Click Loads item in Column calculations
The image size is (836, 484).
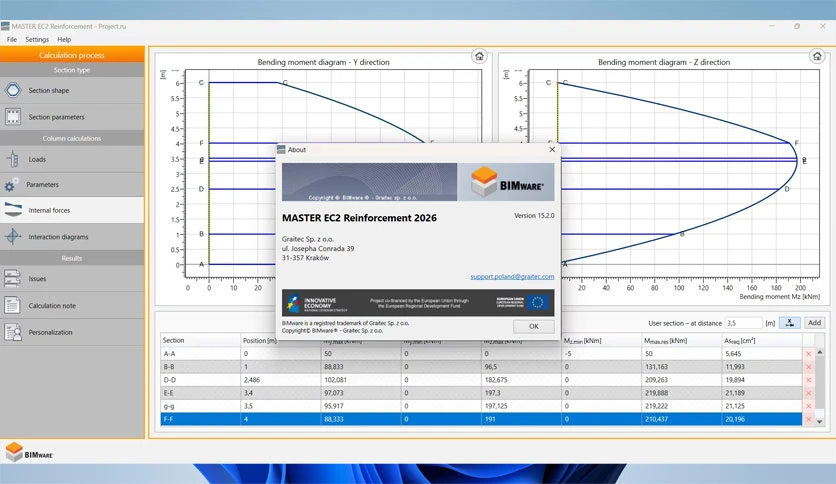click(72, 159)
